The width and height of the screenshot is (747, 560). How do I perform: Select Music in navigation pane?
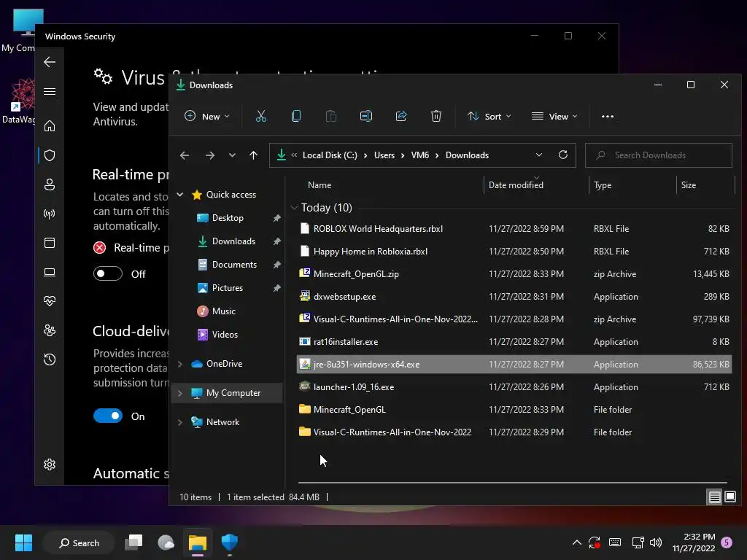click(224, 311)
